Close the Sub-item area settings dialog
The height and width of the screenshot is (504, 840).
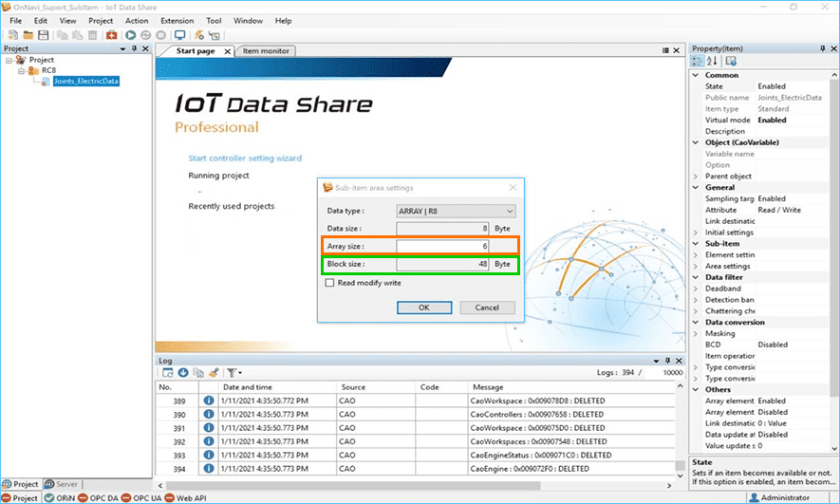513,188
